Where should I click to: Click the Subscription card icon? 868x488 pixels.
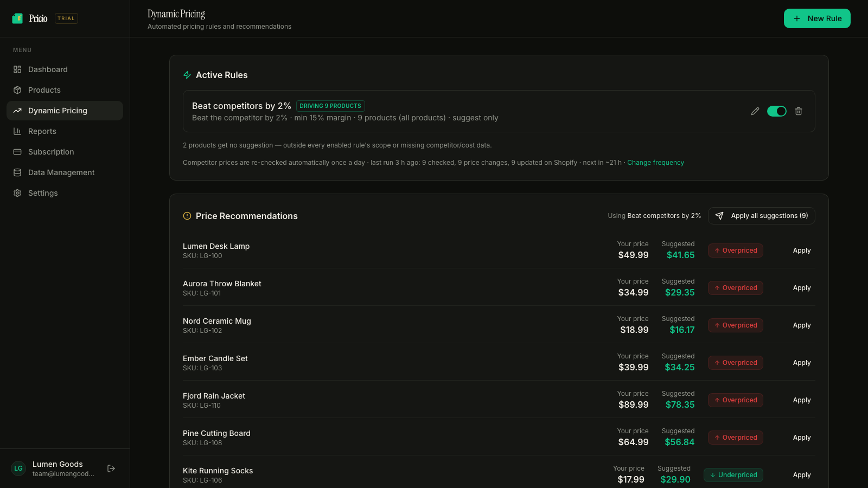[x=17, y=152]
